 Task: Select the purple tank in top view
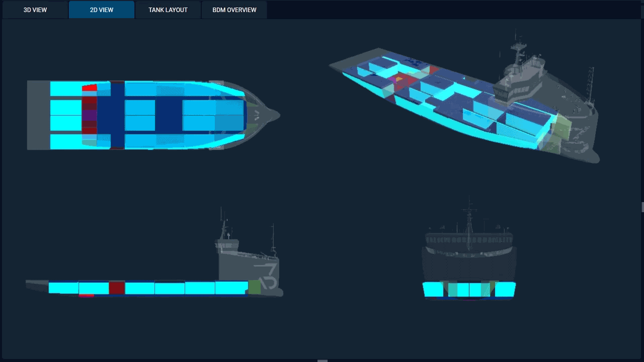click(x=90, y=115)
